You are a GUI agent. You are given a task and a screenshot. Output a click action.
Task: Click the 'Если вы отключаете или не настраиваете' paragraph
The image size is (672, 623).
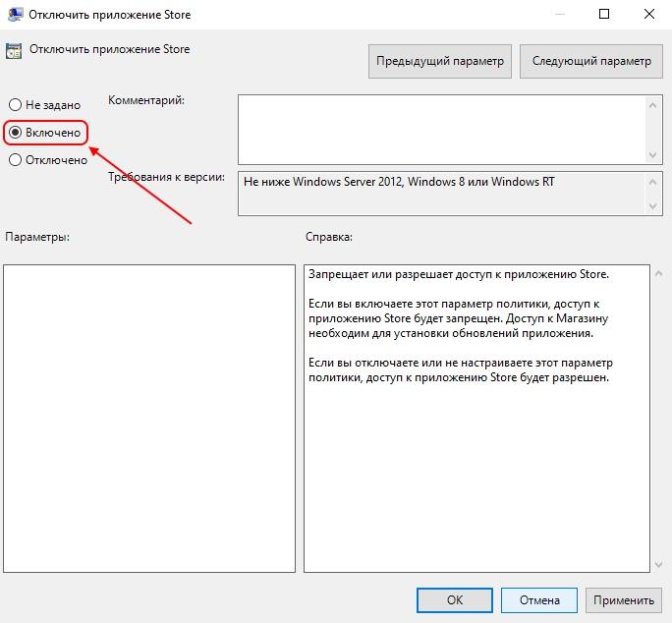(x=461, y=370)
